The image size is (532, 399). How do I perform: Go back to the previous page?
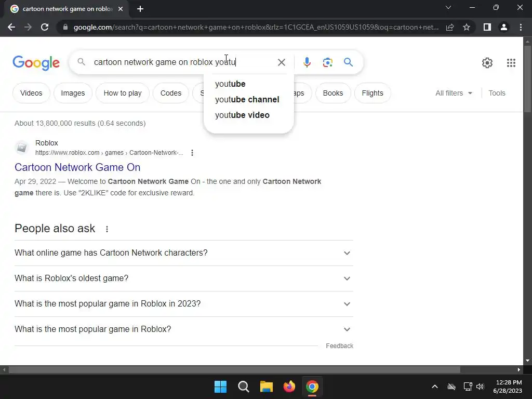[x=11, y=27]
